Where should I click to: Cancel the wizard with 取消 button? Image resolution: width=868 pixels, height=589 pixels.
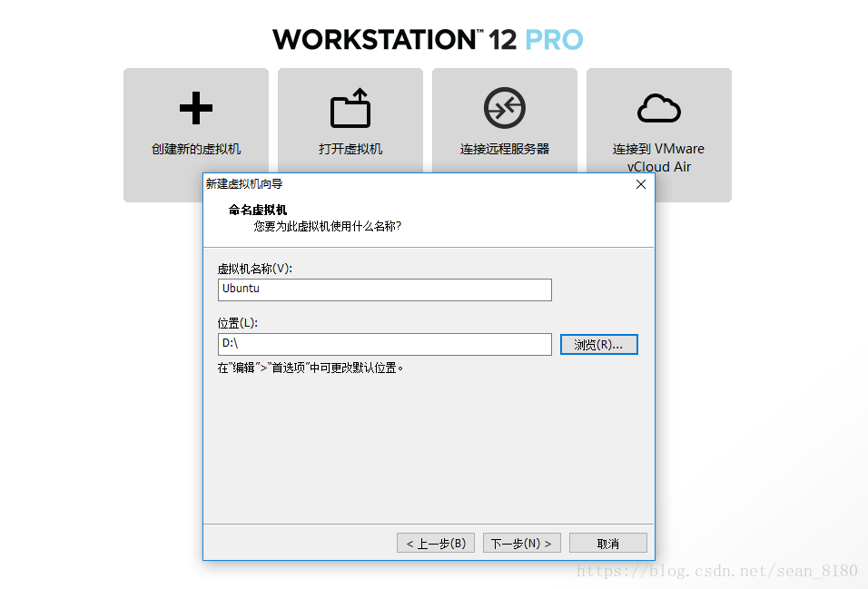(607, 543)
